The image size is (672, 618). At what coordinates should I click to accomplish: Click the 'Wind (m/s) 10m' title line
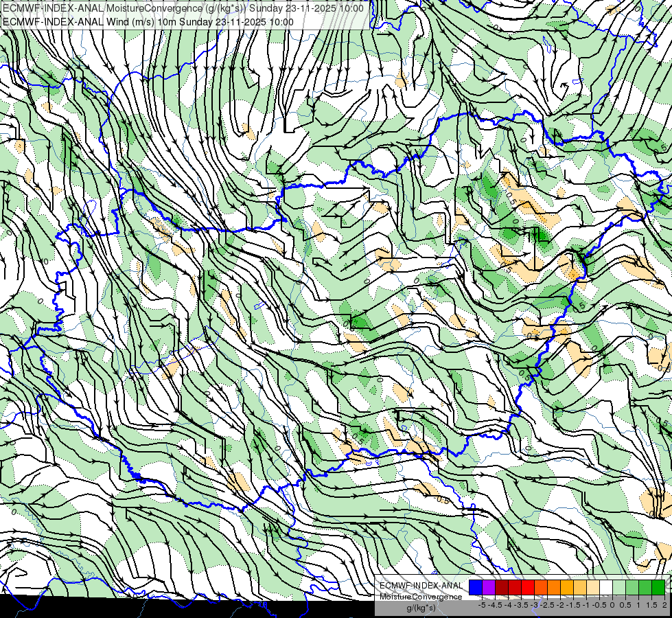coord(148,22)
